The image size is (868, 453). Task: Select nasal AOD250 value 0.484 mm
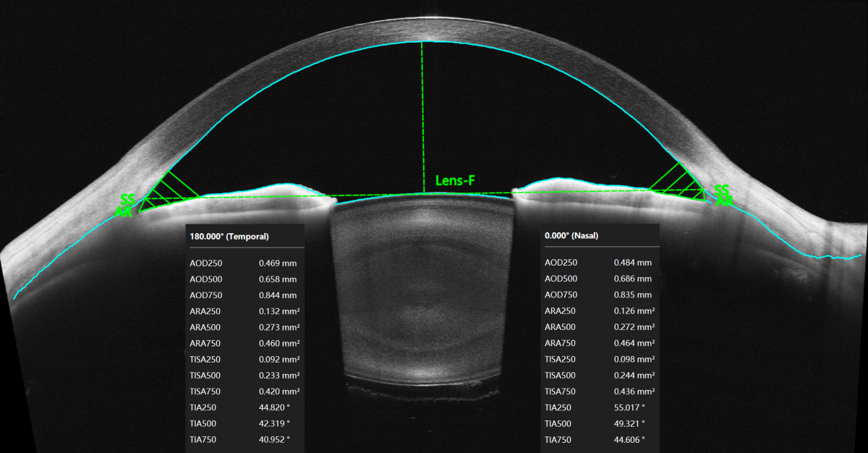tap(633, 263)
